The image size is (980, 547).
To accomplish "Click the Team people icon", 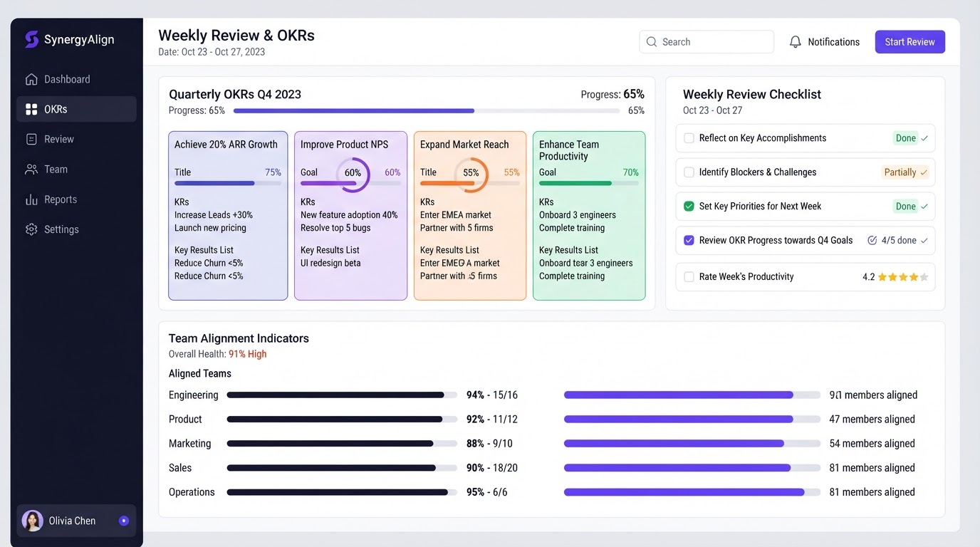I will click(31, 170).
